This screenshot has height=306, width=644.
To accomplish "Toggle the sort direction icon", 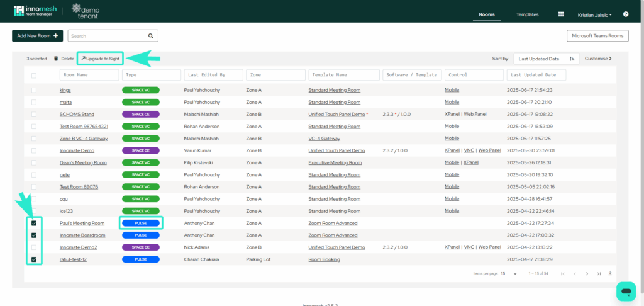I will pyautogui.click(x=572, y=59).
